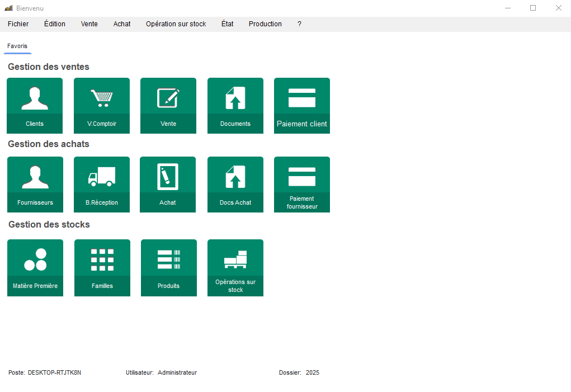Select the Favoris tab
The height and width of the screenshot is (392, 571).
pos(17,46)
